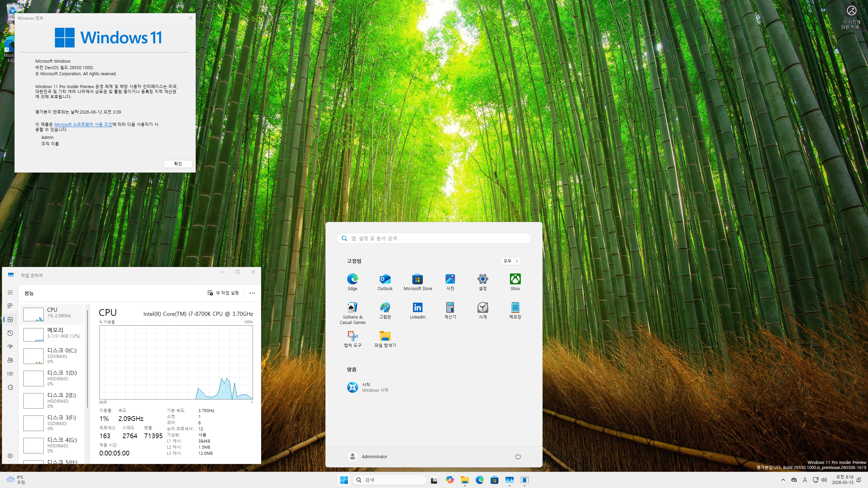Screen dimensions: 868x488
Task: Open Task Manager Startup apps sidebar icon
Action: 10,347
